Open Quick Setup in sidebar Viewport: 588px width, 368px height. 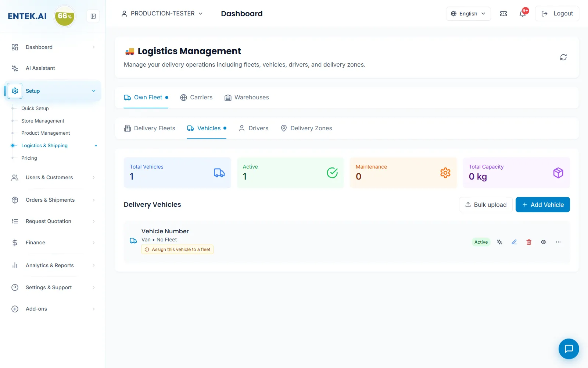35,108
